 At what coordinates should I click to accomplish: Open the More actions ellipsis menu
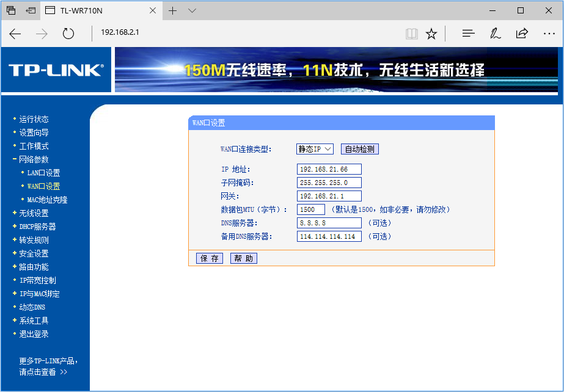click(x=549, y=34)
